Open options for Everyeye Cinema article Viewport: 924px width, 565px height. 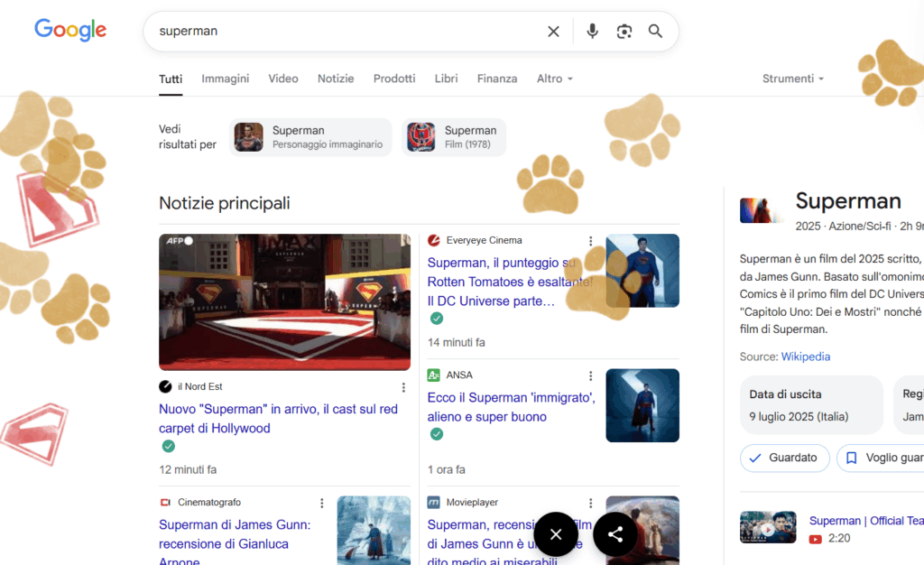(x=590, y=241)
